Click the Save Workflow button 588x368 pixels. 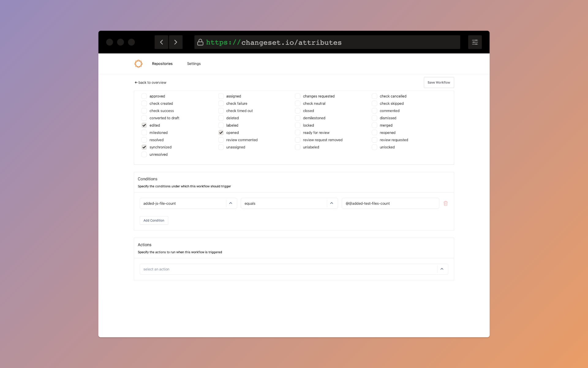439,82
